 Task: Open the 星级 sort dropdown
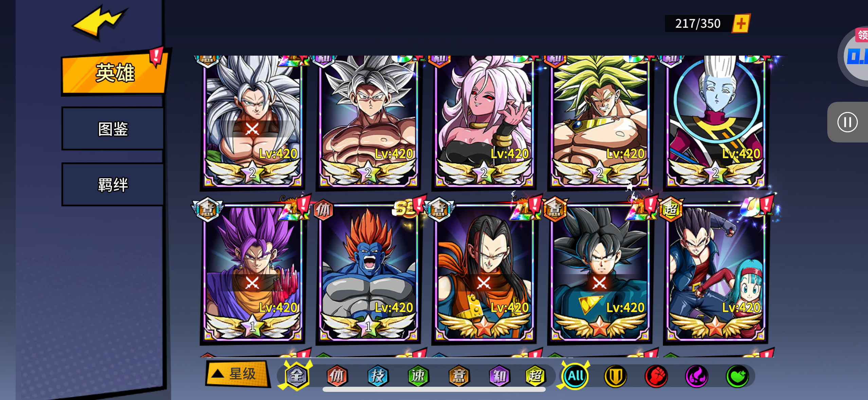[x=237, y=374]
